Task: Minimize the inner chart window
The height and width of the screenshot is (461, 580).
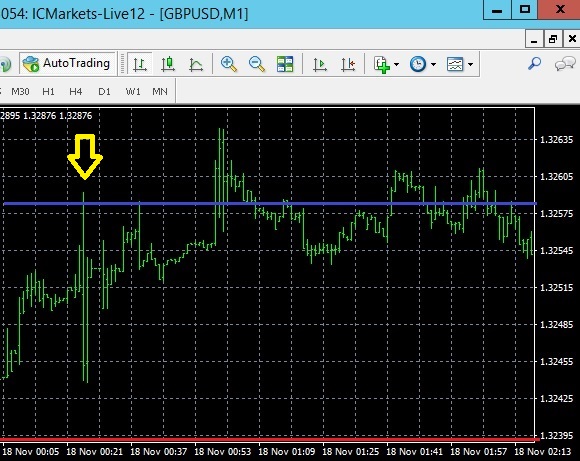Action: (x=534, y=39)
